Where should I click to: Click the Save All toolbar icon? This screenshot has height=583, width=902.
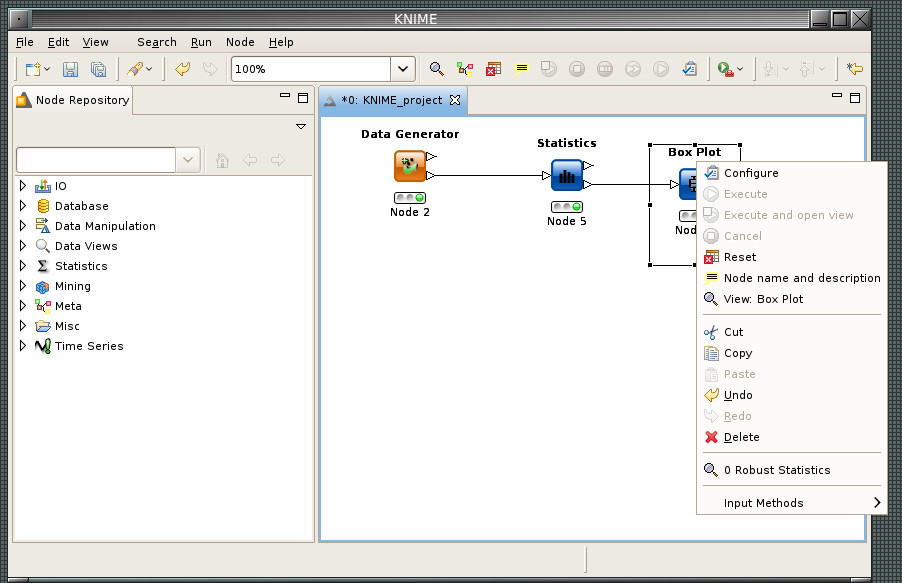98,69
